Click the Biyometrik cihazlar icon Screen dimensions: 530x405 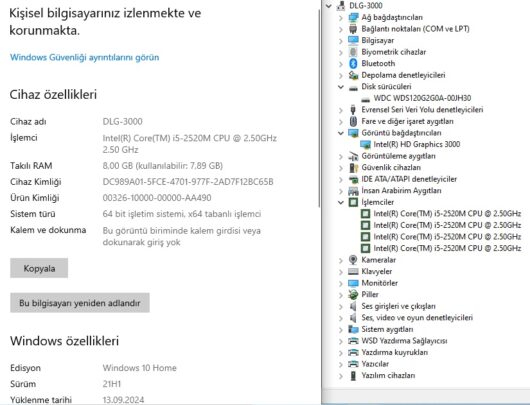click(x=353, y=52)
